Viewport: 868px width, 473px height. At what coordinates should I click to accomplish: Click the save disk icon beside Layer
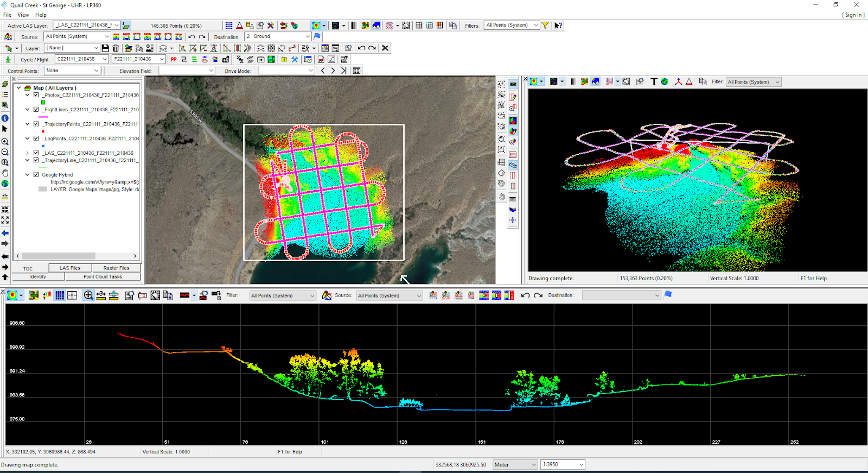tap(105, 48)
